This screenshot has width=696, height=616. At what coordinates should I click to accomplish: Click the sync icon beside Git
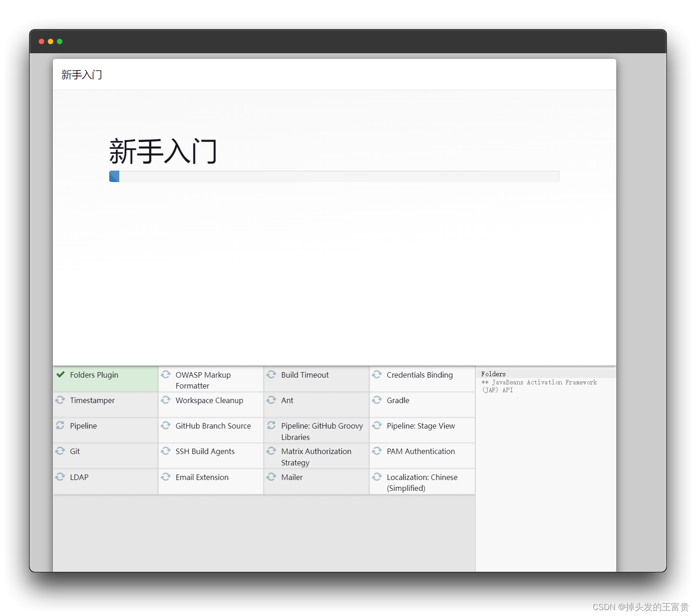[60, 451]
